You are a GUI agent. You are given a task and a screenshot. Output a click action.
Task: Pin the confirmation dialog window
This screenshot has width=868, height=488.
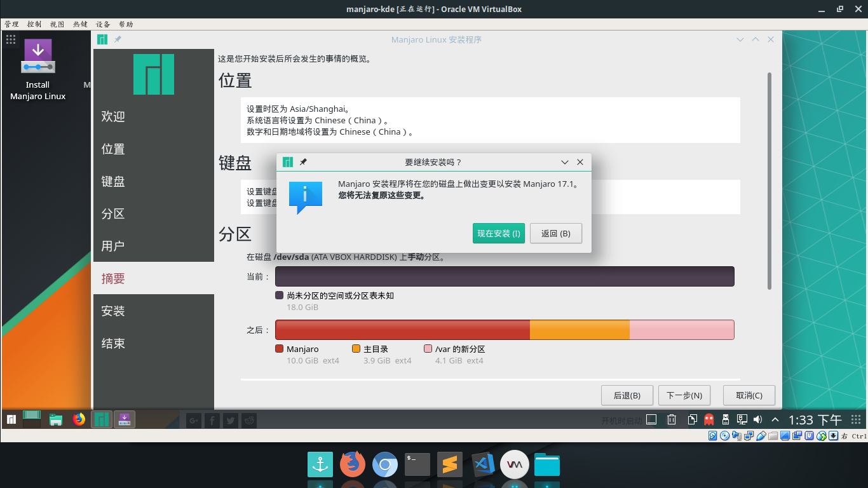click(303, 162)
